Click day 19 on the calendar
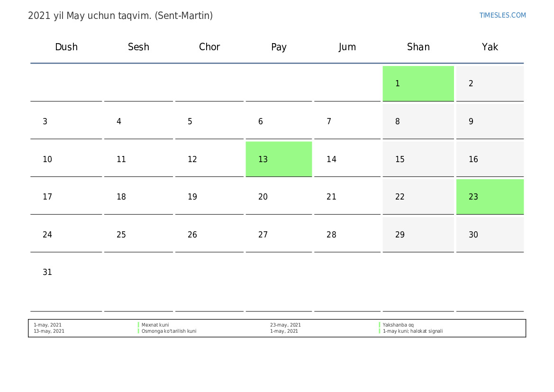The image size is (554, 392). click(209, 197)
